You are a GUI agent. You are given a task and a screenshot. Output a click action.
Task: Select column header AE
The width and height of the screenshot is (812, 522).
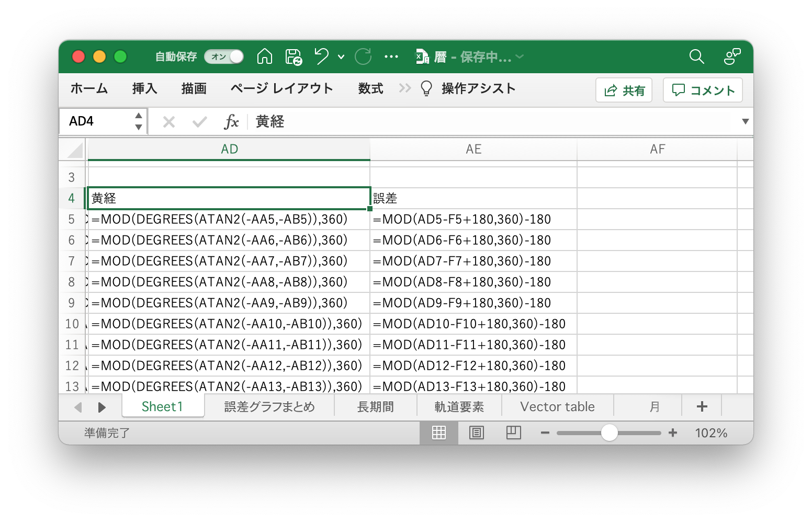pyautogui.click(x=473, y=150)
